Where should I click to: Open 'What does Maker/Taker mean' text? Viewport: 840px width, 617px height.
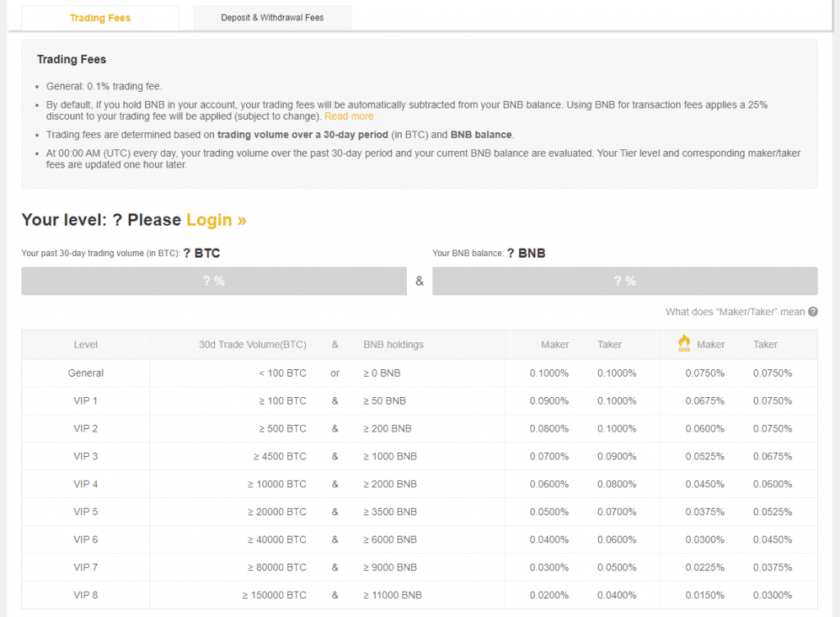click(735, 312)
